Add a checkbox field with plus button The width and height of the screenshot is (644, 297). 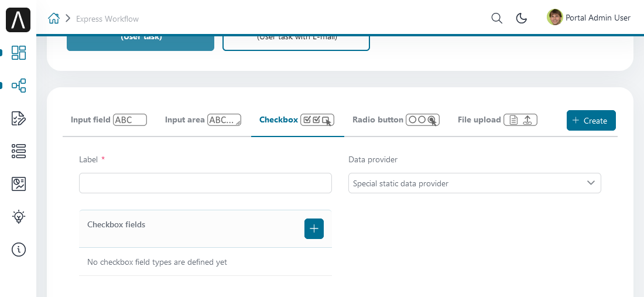(314, 228)
